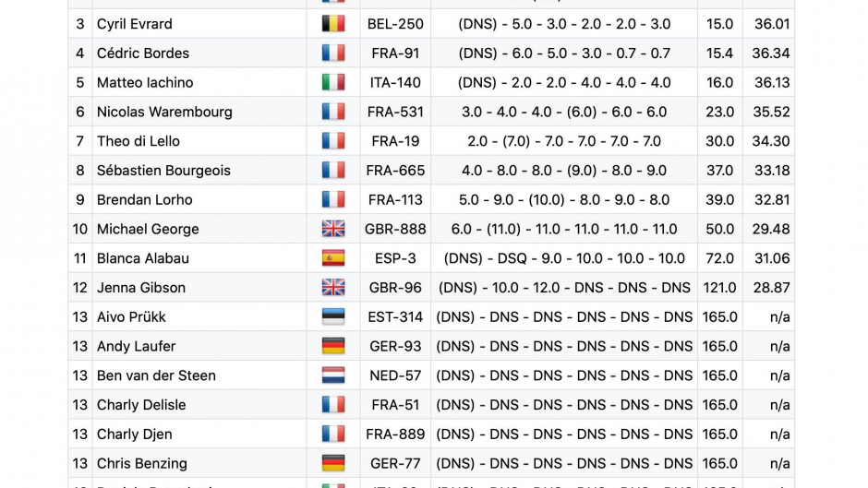
Task: Select the name Theo di Lello
Action: [139, 141]
